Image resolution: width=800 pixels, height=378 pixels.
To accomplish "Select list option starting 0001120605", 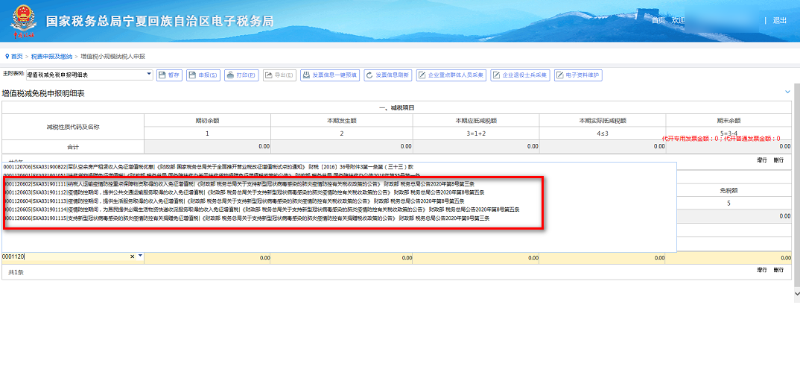I will (x=339, y=209).
